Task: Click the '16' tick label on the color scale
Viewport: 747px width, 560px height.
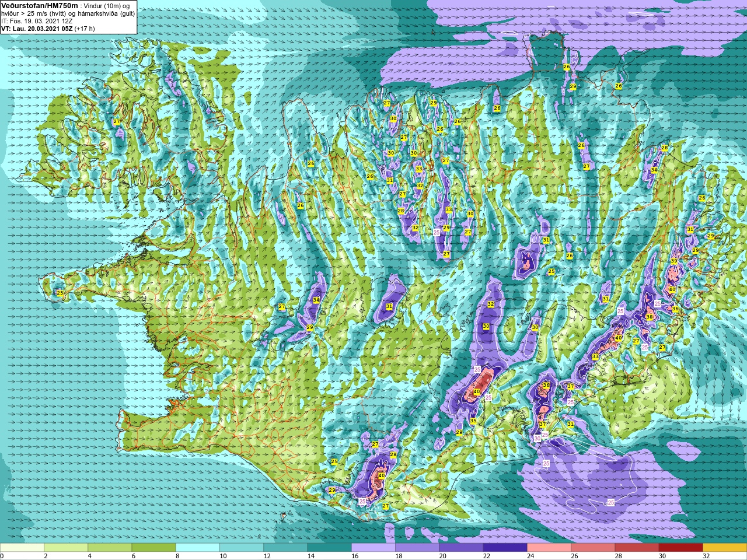Action: [x=355, y=556]
